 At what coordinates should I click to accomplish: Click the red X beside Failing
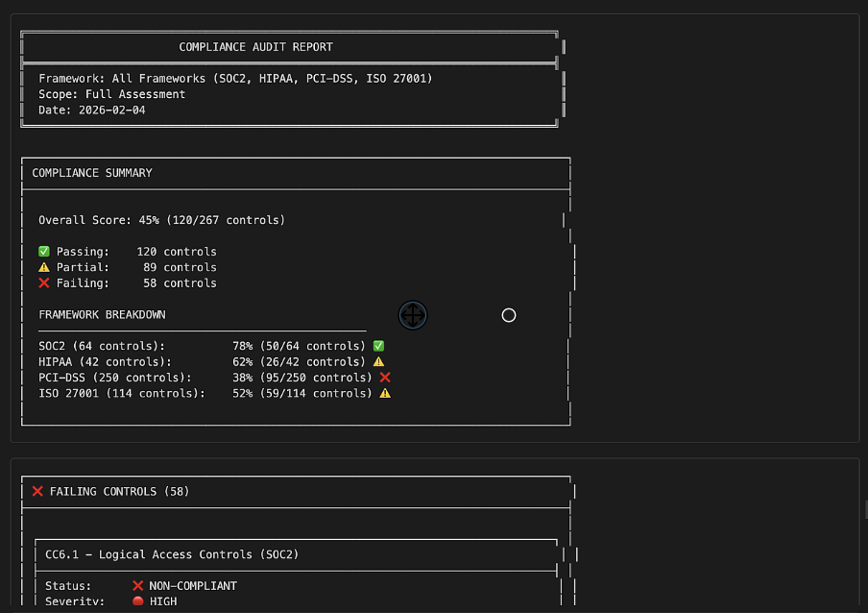tap(44, 283)
